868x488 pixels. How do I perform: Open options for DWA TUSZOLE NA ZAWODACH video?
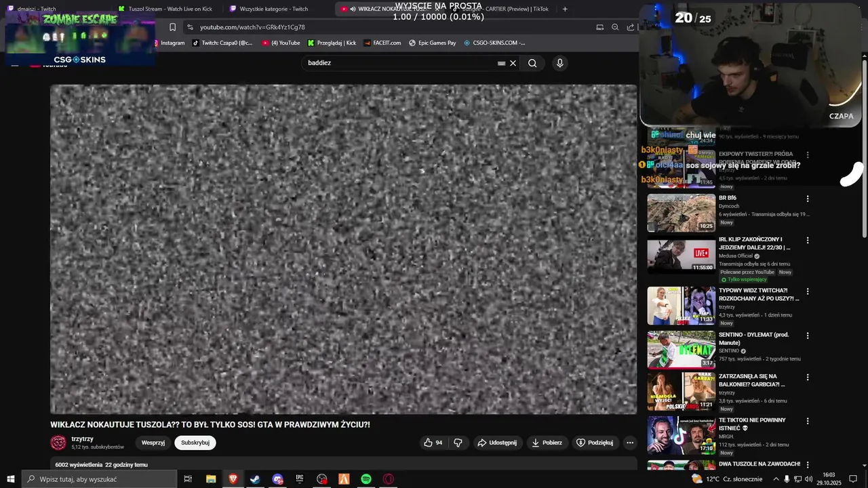pos(807,464)
